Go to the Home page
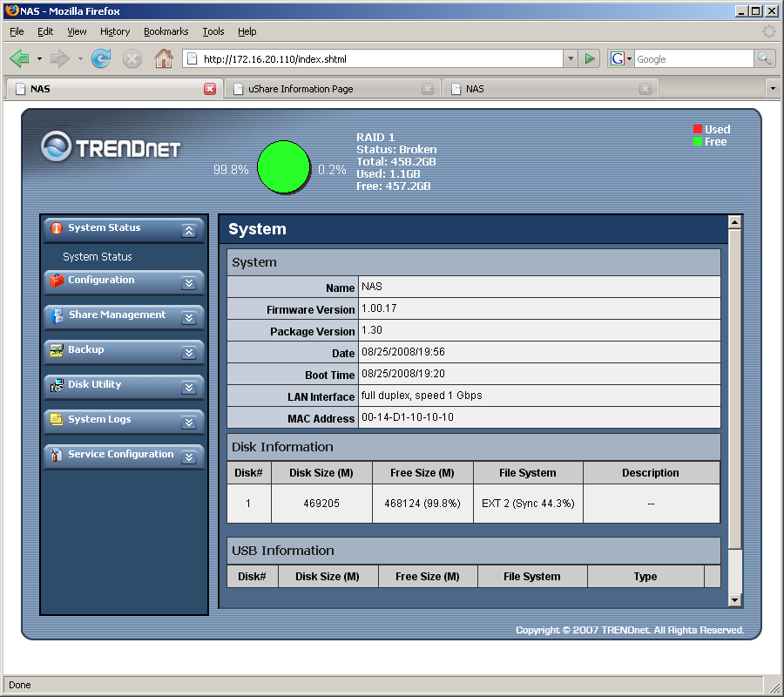The width and height of the screenshot is (784, 697). click(x=164, y=59)
